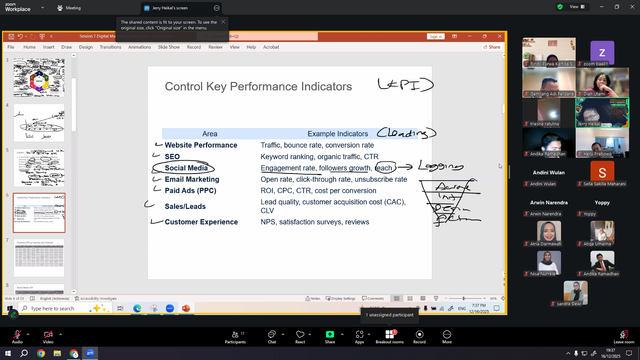The width and height of the screenshot is (640, 360).
Task: Open the Acrobat ribbon tab
Action: pos(271,47)
